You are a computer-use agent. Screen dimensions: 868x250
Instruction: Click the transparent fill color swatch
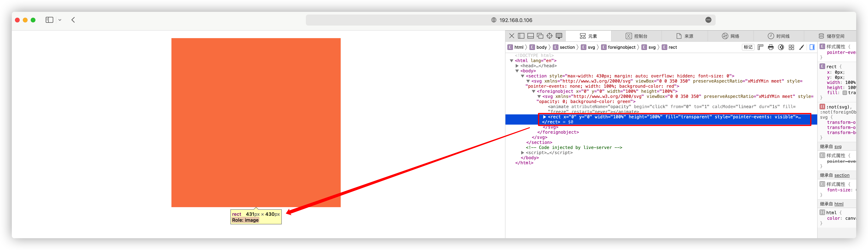tap(845, 93)
